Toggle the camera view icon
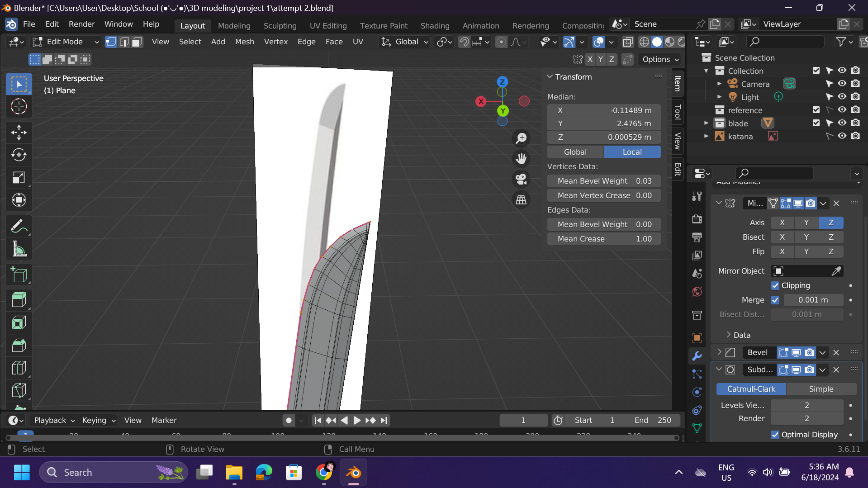Viewport: 868px width, 488px height. [x=521, y=179]
